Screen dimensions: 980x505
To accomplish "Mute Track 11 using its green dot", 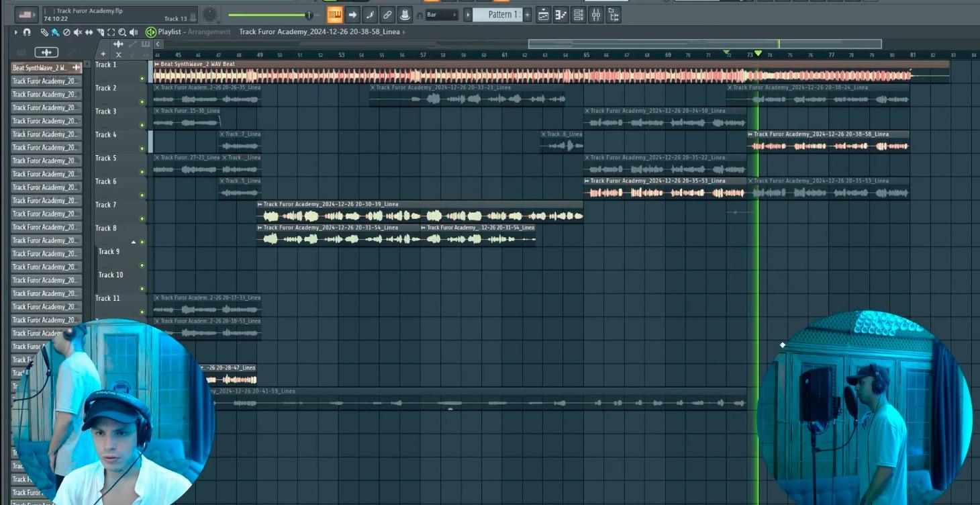I will (x=142, y=312).
